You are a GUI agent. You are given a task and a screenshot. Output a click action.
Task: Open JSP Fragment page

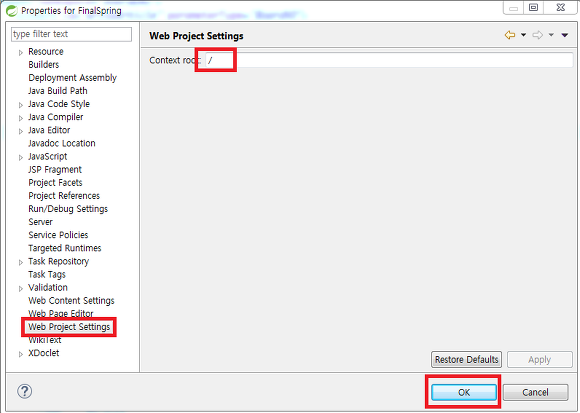(55, 170)
